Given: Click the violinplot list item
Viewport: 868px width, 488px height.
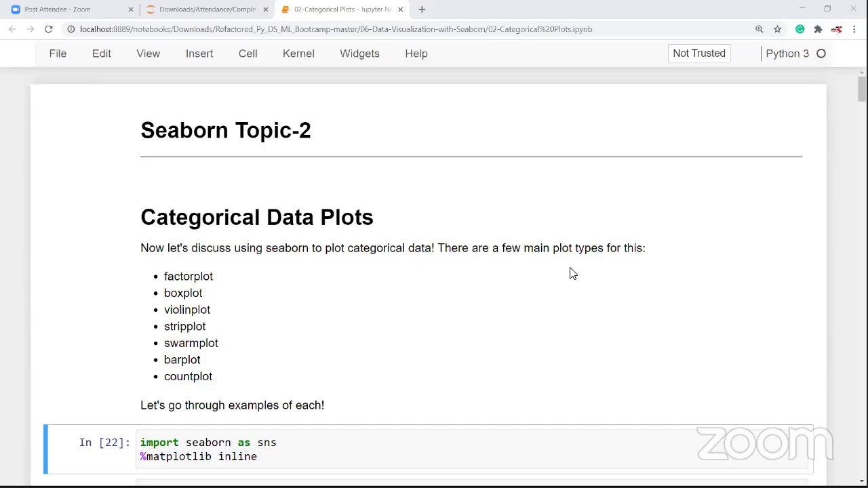Looking at the screenshot, I should coord(187,310).
